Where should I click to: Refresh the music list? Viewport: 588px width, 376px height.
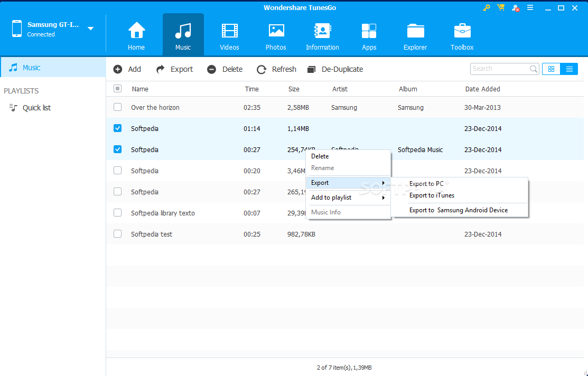[276, 69]
